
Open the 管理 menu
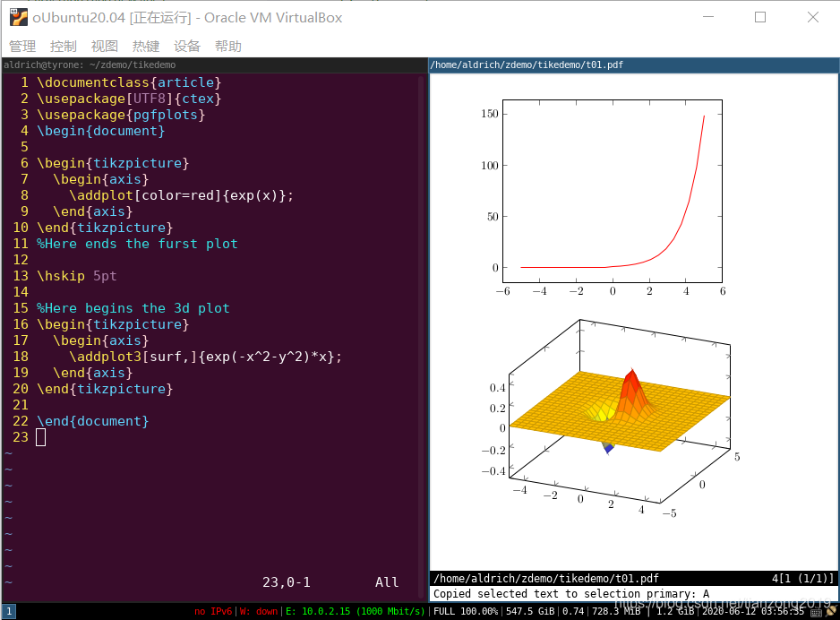22,46
